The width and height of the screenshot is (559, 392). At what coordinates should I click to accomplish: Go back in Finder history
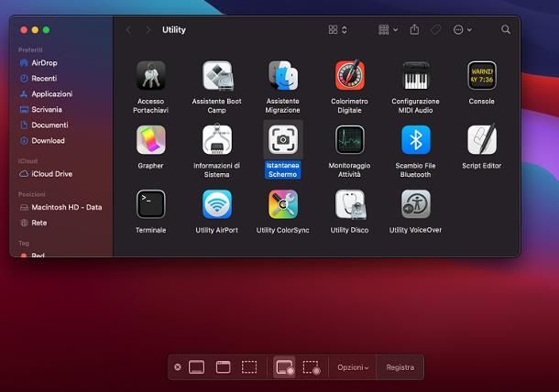128,30
